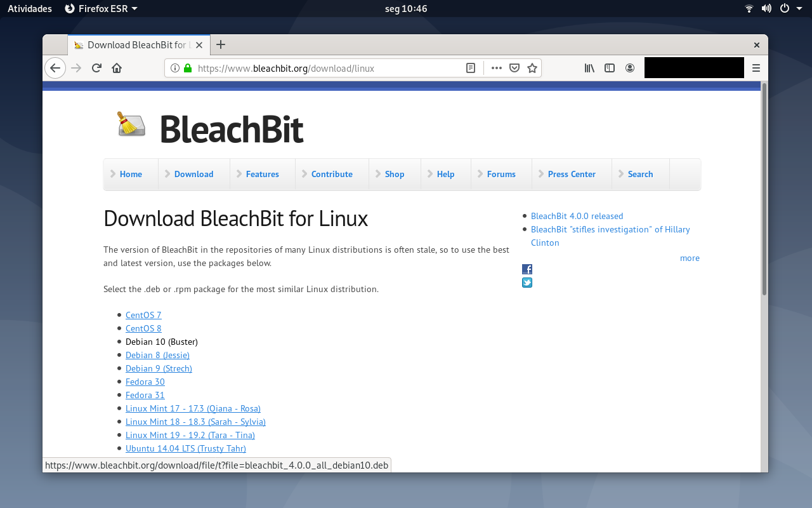This screenshot has height=508, width=812.
Task: Click the BleachBit site title text
Action: pyautogui.click(x=232, y=129)
